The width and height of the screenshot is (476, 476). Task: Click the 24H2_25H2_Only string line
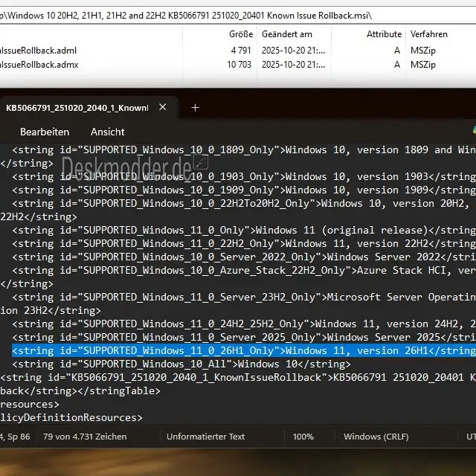[x=244, y=324]
